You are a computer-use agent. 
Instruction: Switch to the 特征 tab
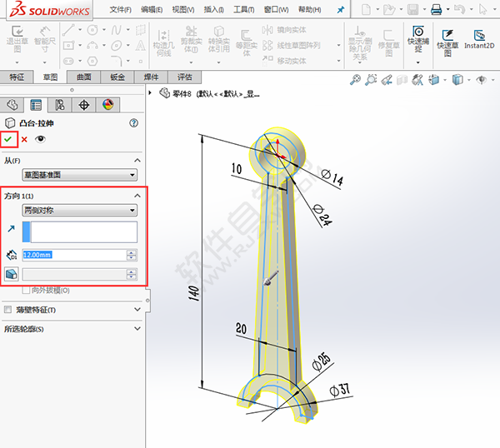pyautogui.click(x=17, y=77)
